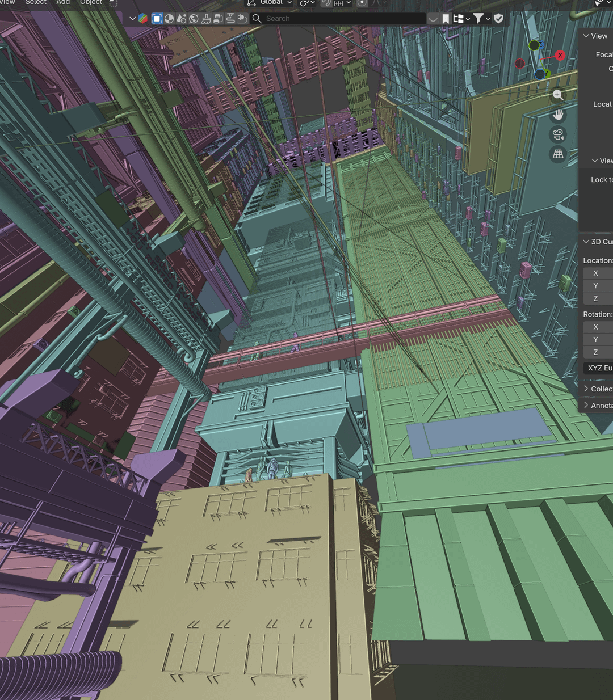Click the Location X value field
Image resolution: width=613 pixels, height=700 pixels.
pyautogui.click(x=598, y=273)
